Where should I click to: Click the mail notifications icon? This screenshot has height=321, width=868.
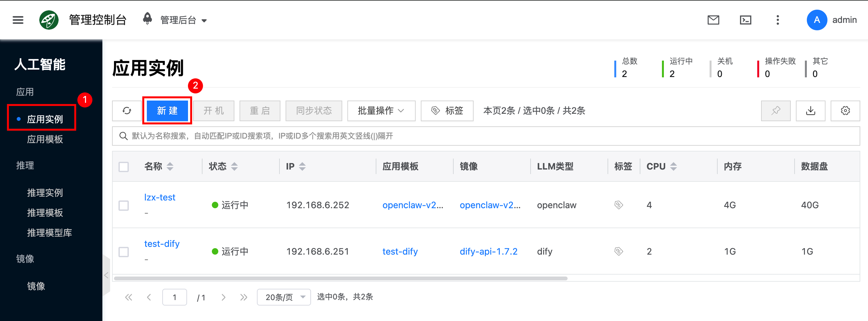[713, 20]
